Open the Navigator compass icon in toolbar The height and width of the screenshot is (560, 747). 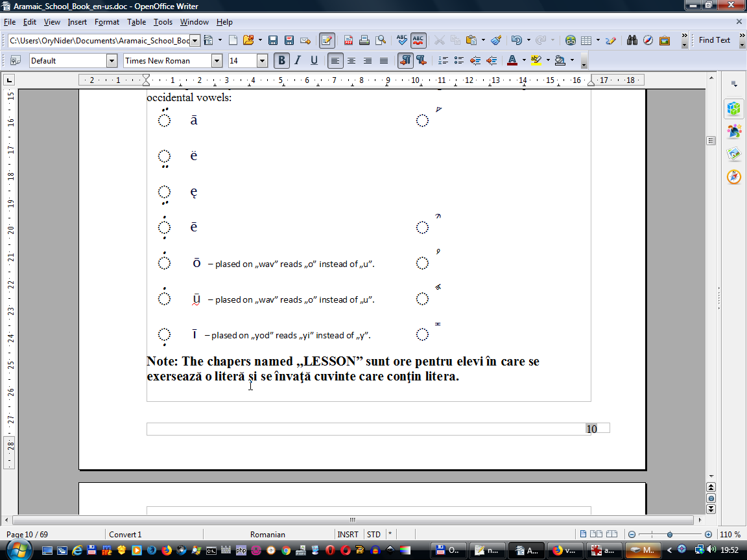click(x=648, y=40)
